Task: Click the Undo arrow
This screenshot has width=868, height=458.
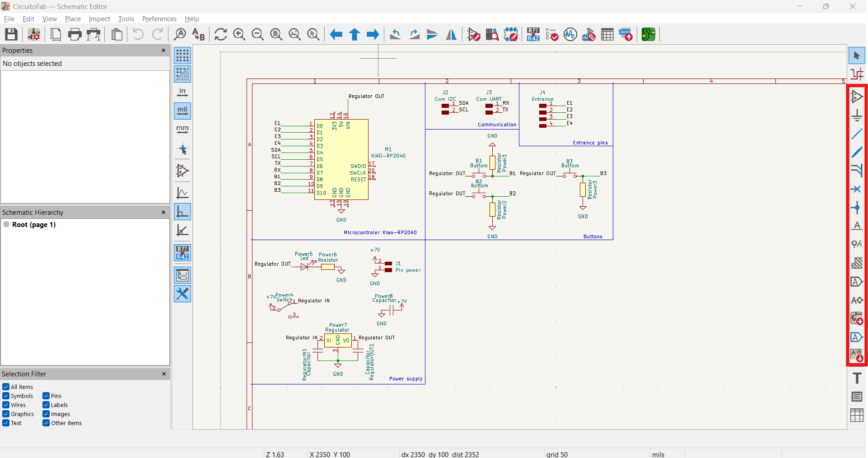Action: tap(139, 34)
